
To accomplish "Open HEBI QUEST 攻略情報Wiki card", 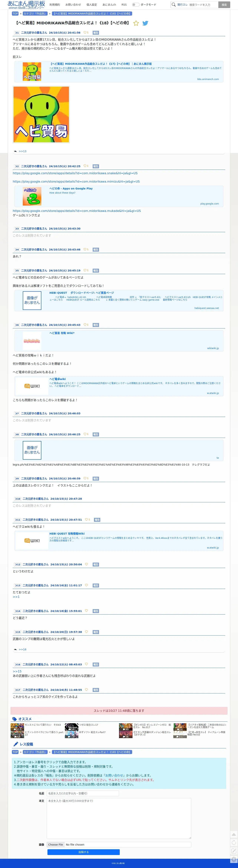I will point(119,541).
